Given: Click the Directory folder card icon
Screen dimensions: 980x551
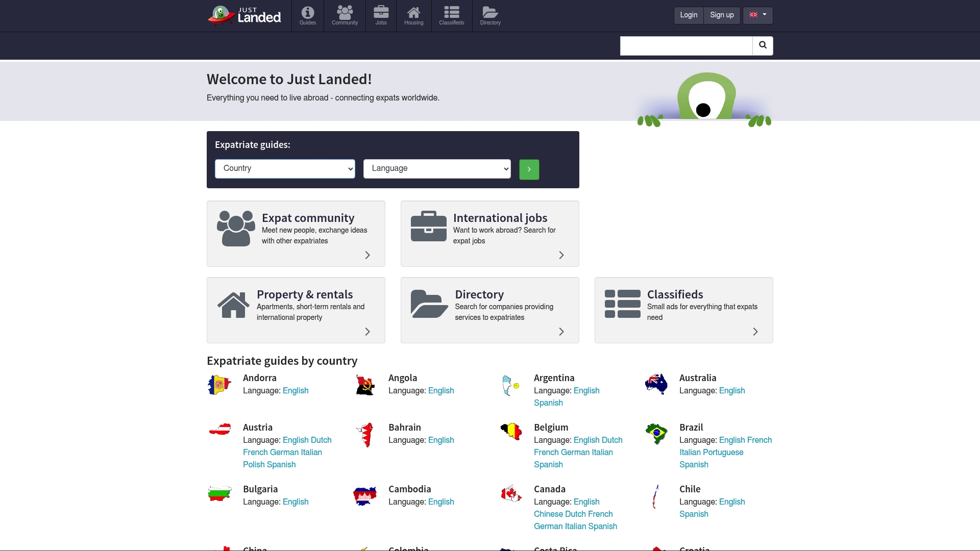Looking at the screenshot, I should click(x=429, y=304).
